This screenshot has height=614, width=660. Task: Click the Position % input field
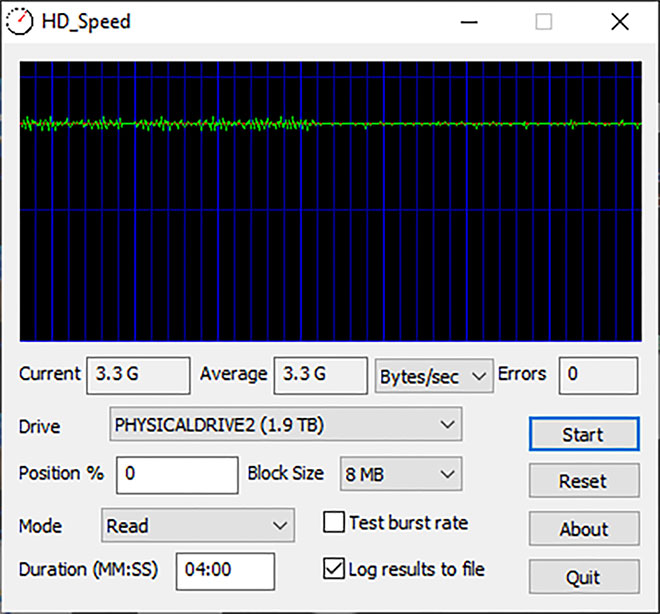tap(177, 475)
